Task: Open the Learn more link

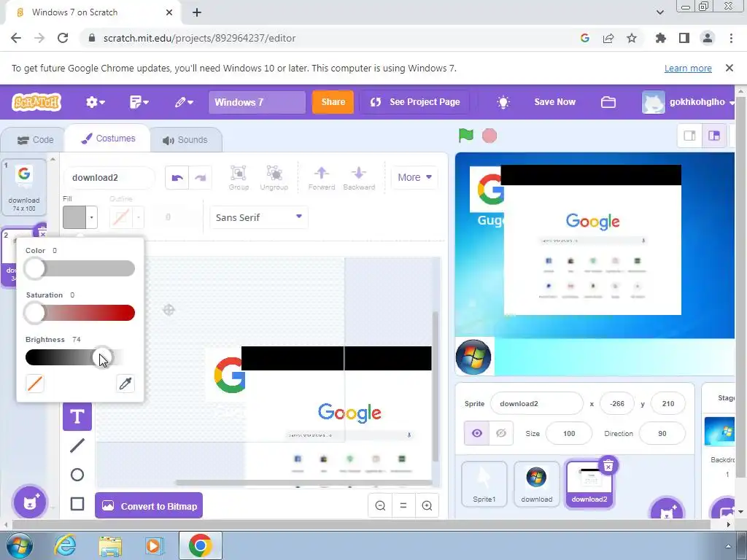Action: pyautogui.click(x=688, y=68)
